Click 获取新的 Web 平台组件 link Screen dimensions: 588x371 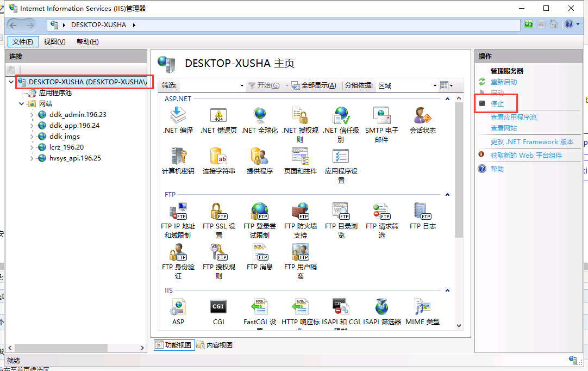(x=526, y=156)
